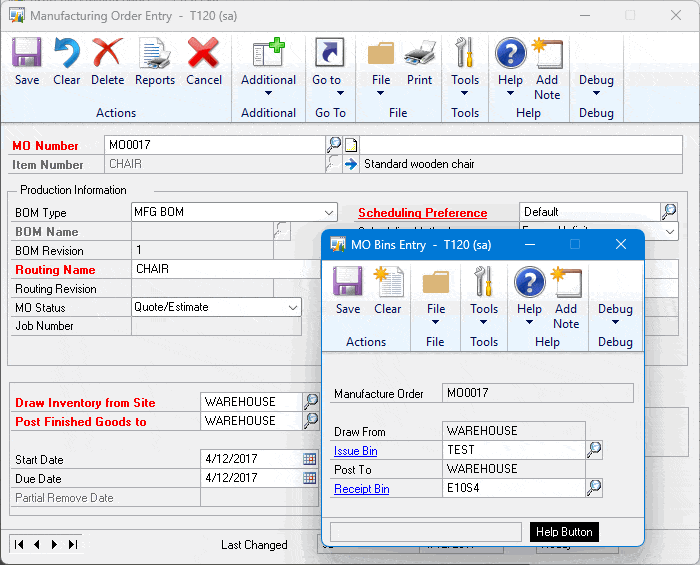Image resolution: width=700 pixels, height=565 pixels.
Task: Click the Scheduling Preference link
Action: [422, 213]
